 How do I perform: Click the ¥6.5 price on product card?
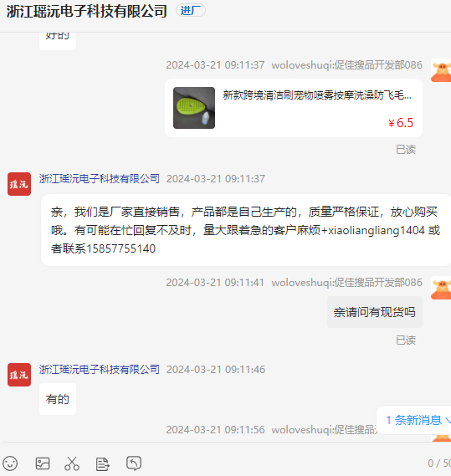[x=401, y=123]
